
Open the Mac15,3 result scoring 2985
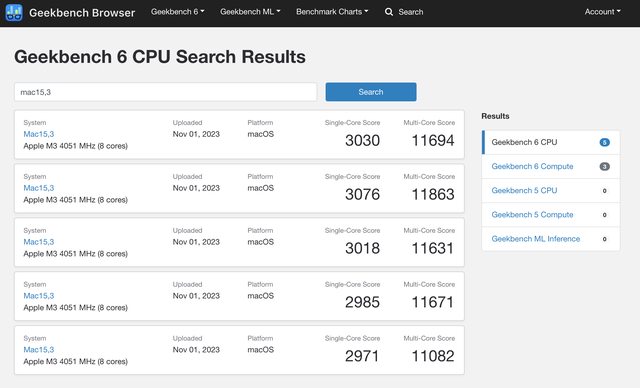(x=38, y=295)
